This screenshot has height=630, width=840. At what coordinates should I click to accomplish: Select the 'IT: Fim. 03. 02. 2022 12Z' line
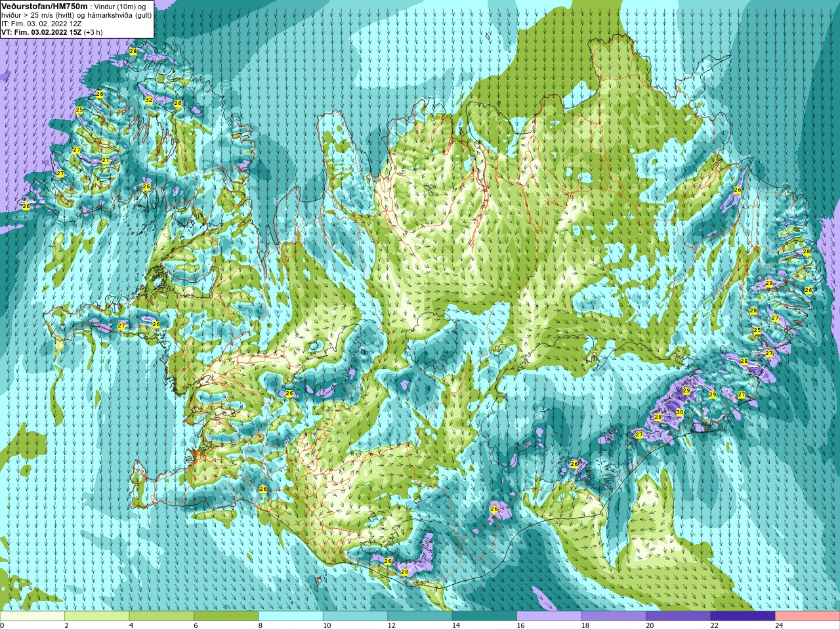tap(41, 23)
